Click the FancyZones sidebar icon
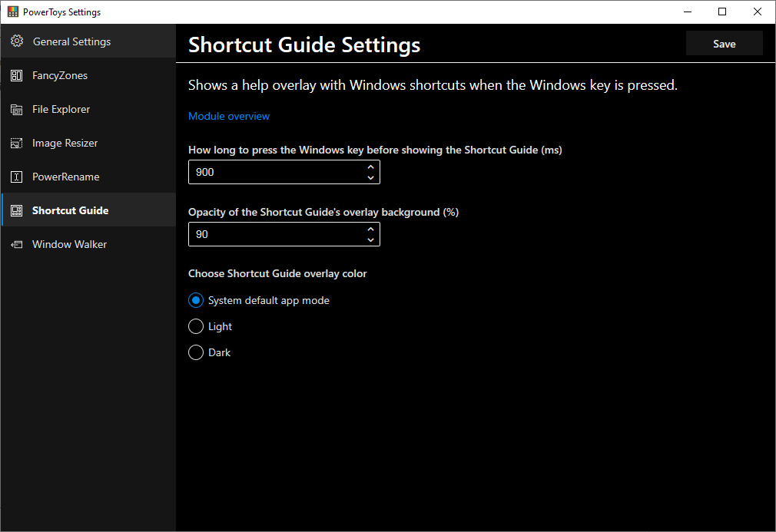Screen dimensions: 776x532 (17, 75)
